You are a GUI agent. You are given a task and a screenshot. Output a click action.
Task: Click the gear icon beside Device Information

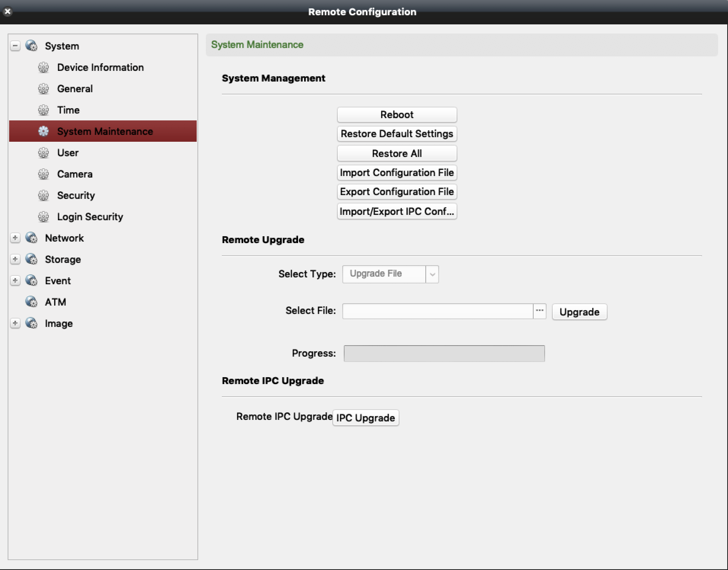pos(43,67)
